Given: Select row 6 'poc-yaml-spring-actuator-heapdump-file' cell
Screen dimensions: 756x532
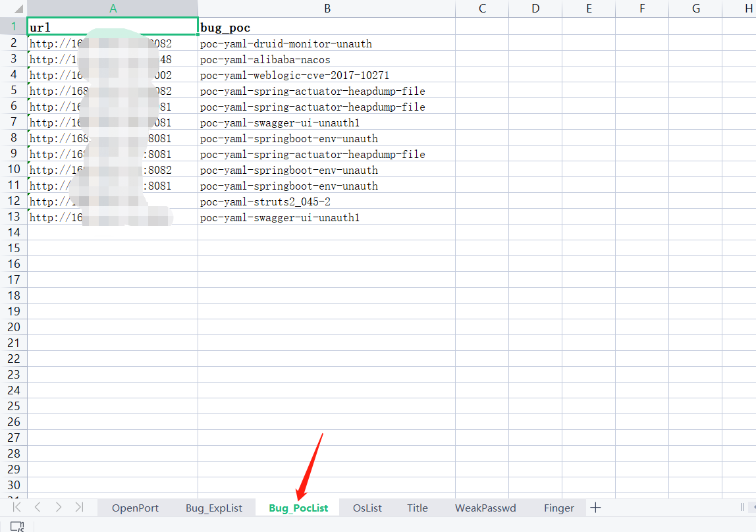Looking at the screenshot, I should 327,107.
